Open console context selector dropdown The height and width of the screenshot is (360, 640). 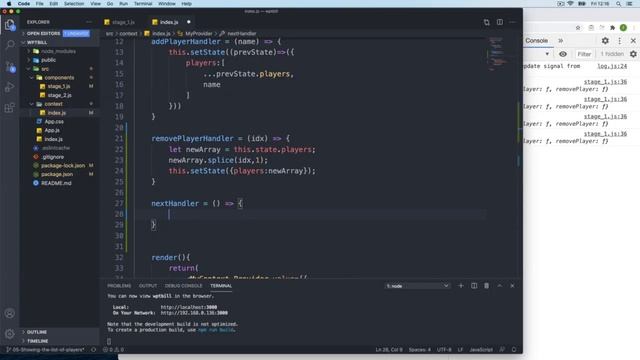(x=547, y=54)
